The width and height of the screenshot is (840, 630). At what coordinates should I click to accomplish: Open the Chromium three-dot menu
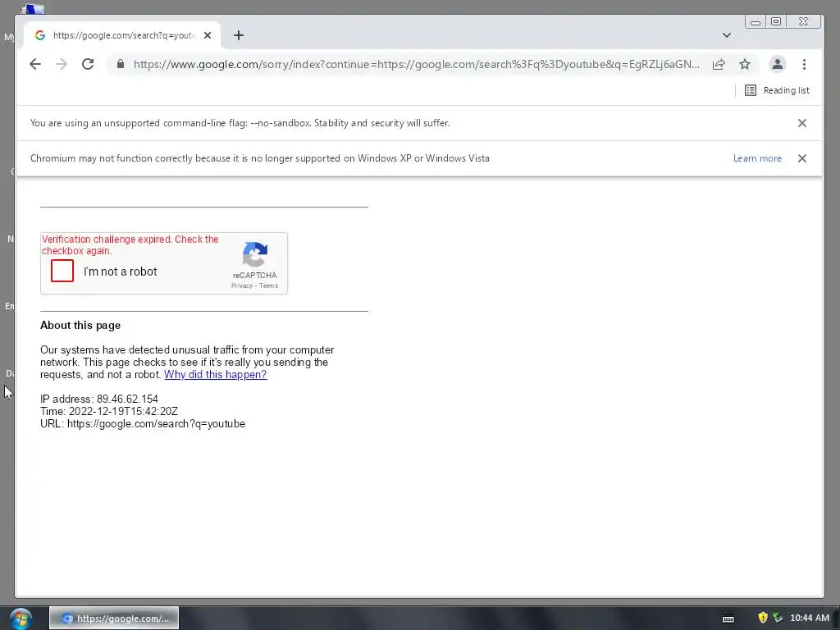coord(804,64)
